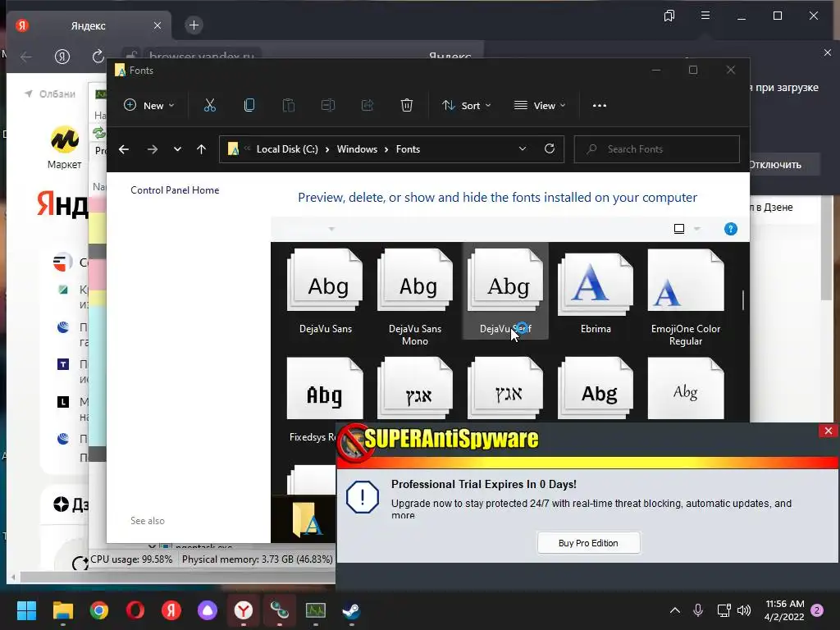Click the Fonts window vertical scrollbar

tap(743, 300)
